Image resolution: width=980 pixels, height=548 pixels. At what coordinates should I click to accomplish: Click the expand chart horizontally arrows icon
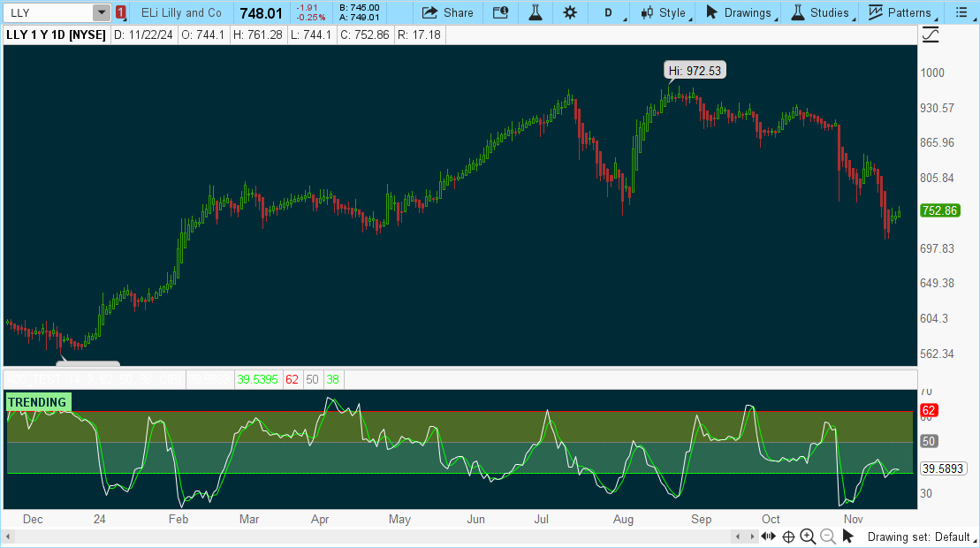click(769, 537)
